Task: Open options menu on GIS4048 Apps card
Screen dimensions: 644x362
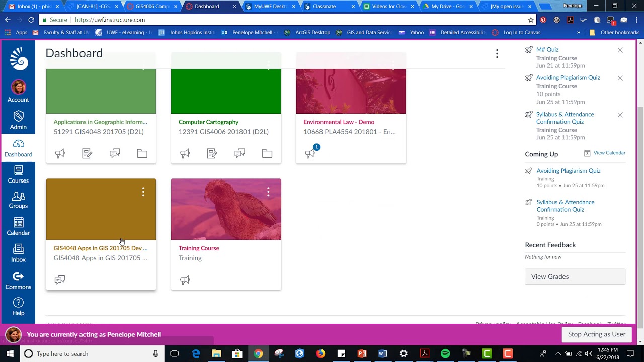Action: [143, 192]
